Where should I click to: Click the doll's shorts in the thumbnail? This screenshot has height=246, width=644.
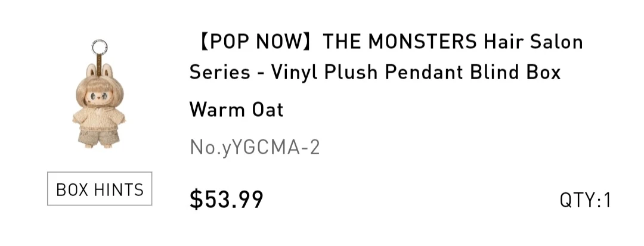(99, 137)
